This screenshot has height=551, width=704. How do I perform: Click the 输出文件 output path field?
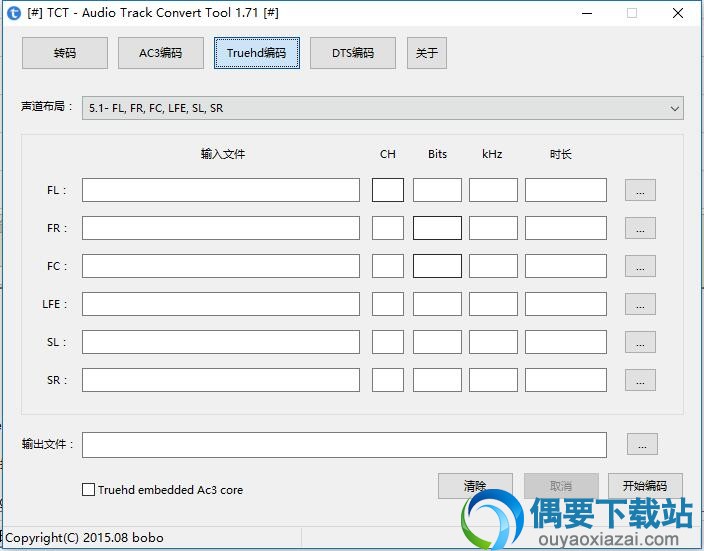tap(344, 445)
